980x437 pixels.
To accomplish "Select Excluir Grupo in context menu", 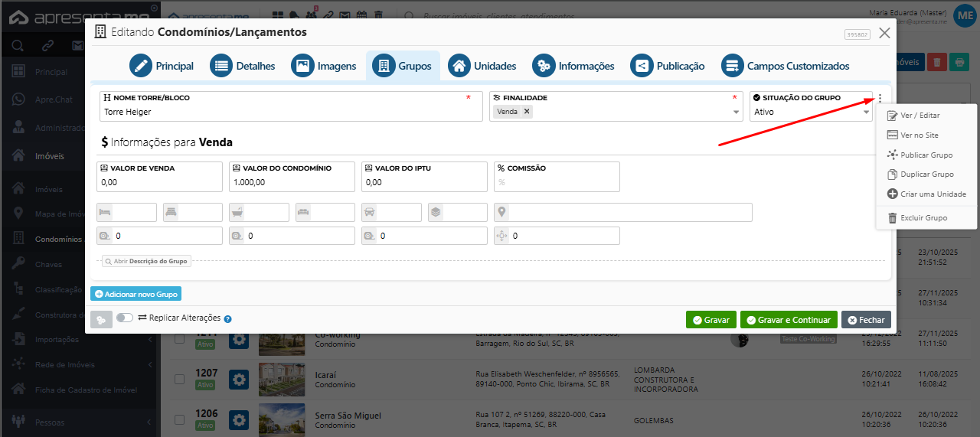I will click(x=923, y=218).
